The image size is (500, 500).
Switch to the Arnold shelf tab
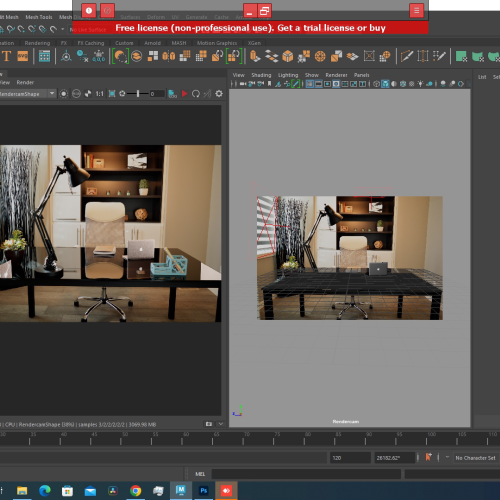coord(152,43)
